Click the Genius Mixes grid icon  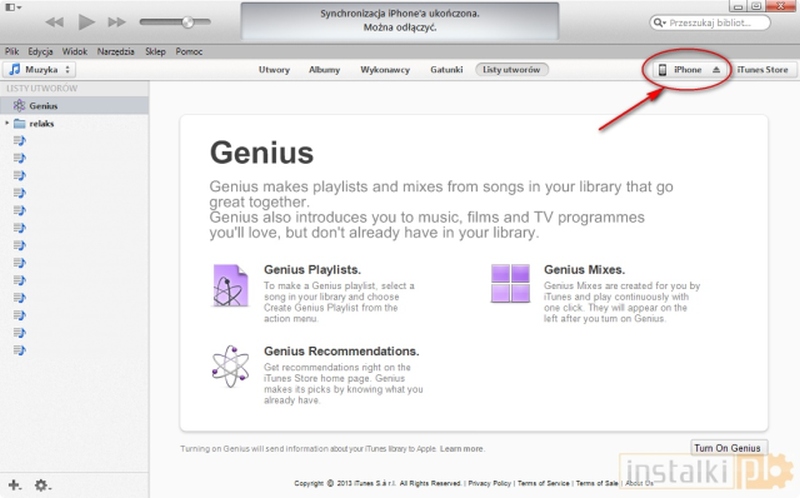(x=510, y=283)
